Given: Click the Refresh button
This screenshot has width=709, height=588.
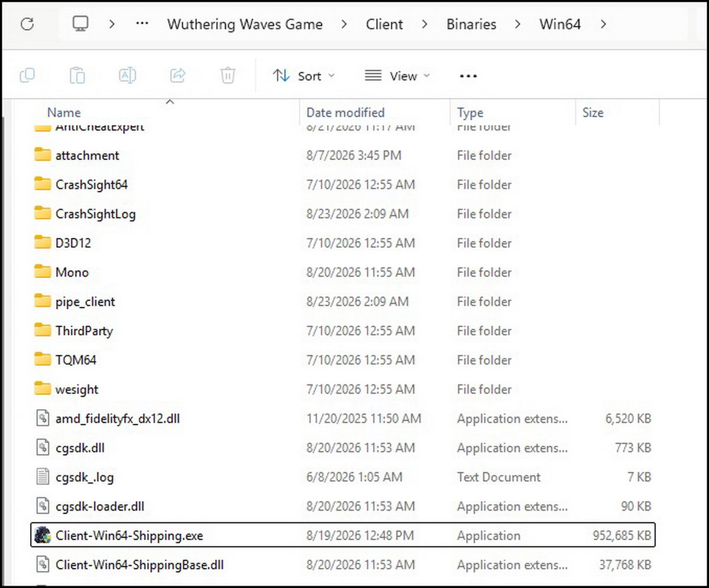Looking at the screenshot, I should pyautogui.click(x=27, y=24).
